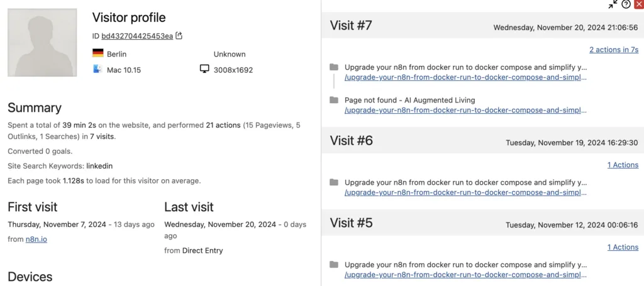Click folder icon of Visit #7 first pageview
This screenshot has width=644, height=286.
tap(334, 67)
